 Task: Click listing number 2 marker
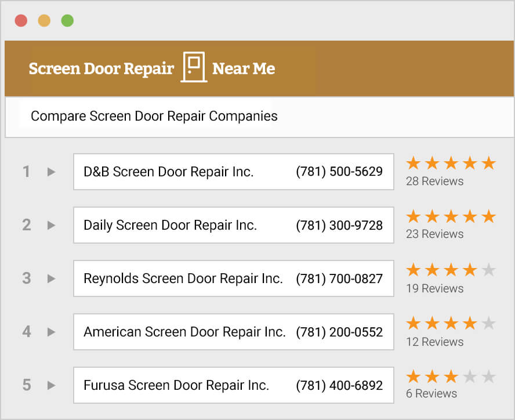click(26, 225)
